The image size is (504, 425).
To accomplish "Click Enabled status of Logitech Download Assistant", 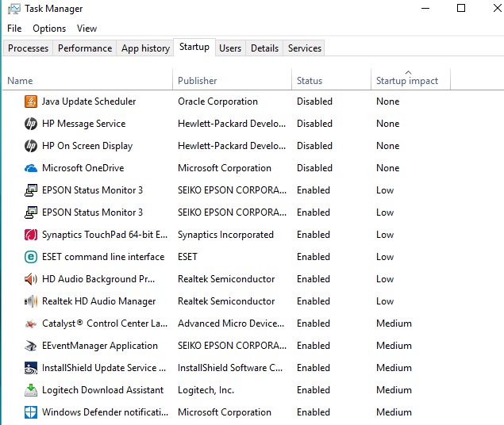I will tap(314, 390).
